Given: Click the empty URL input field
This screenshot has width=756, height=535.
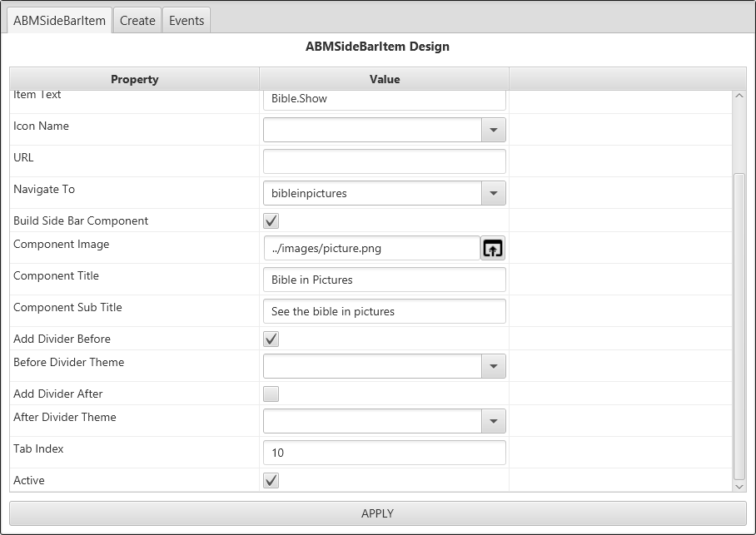Looking at the screenshot, I should [385, 161].
